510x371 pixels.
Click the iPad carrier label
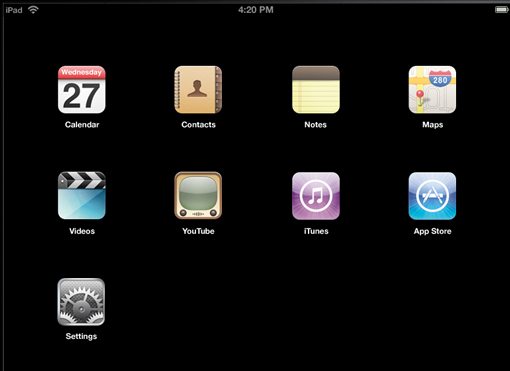(x=14, y=10)
